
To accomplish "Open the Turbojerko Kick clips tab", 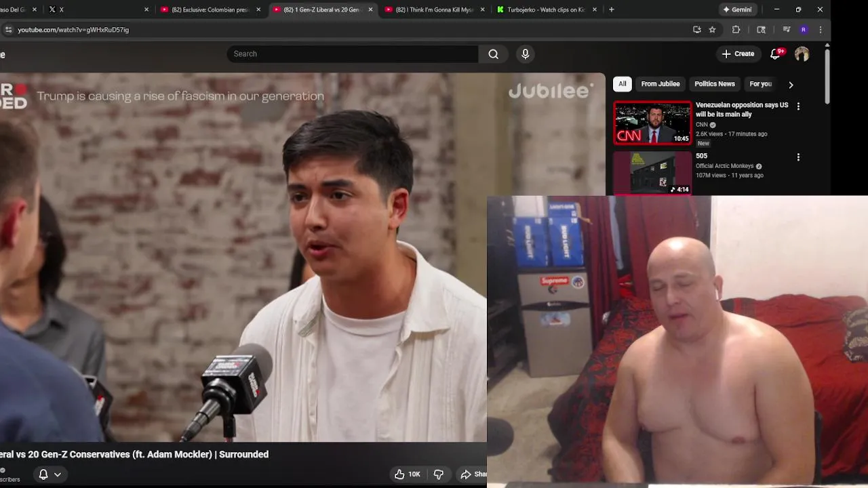I will click(x=546, y=9).
